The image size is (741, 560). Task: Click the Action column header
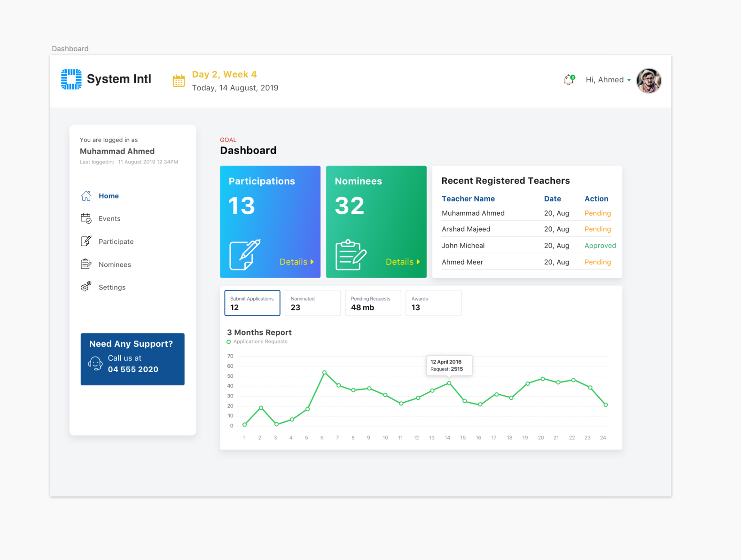[x=596, y=199]
